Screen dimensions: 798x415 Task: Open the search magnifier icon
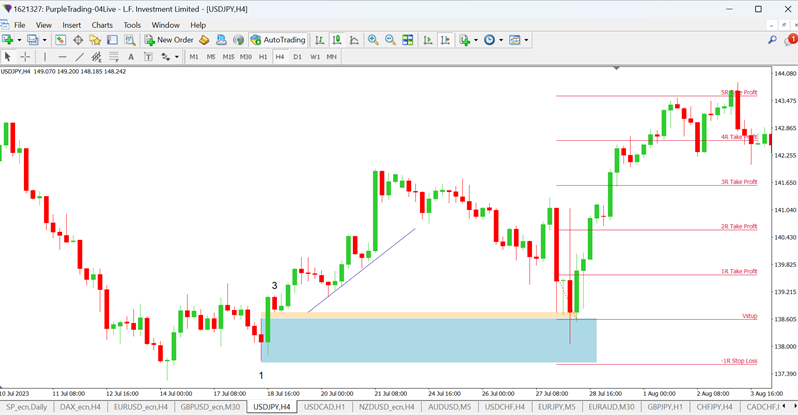coord(773,40)
